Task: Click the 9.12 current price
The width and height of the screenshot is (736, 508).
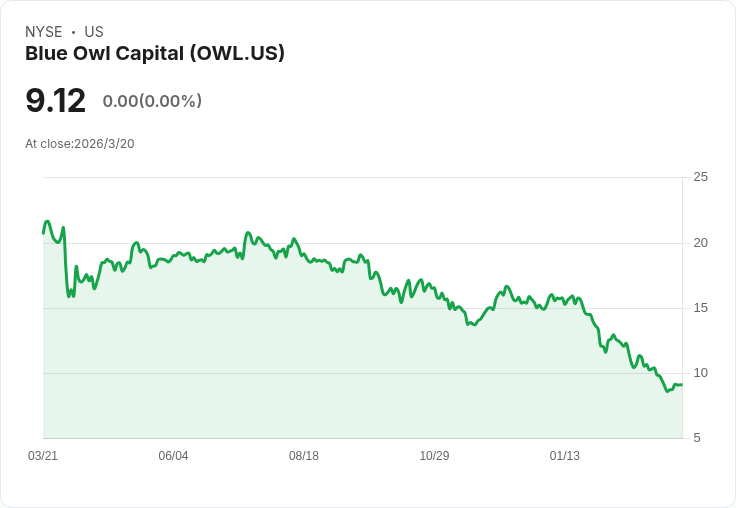Action: coord(55,101)
